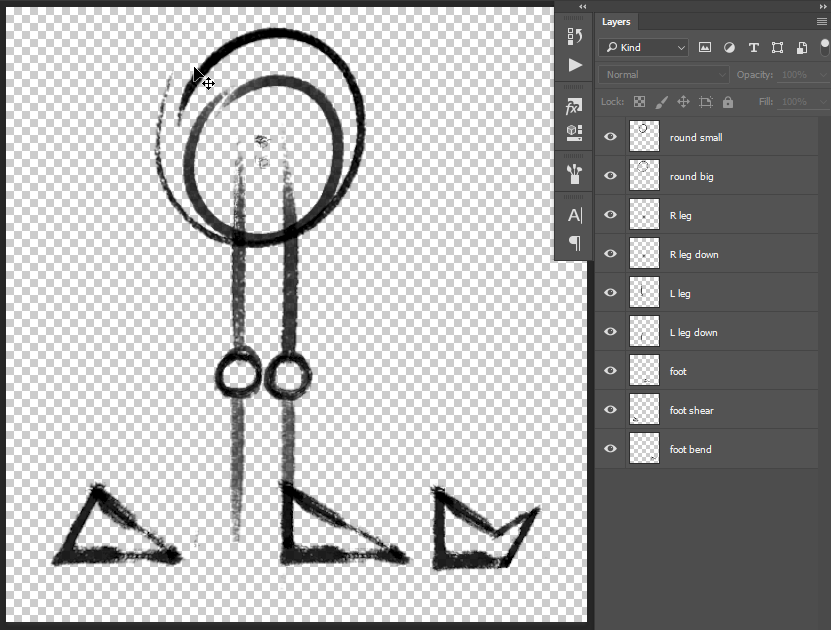
Task: Click the Fill label
Action: tap(766, 102)
